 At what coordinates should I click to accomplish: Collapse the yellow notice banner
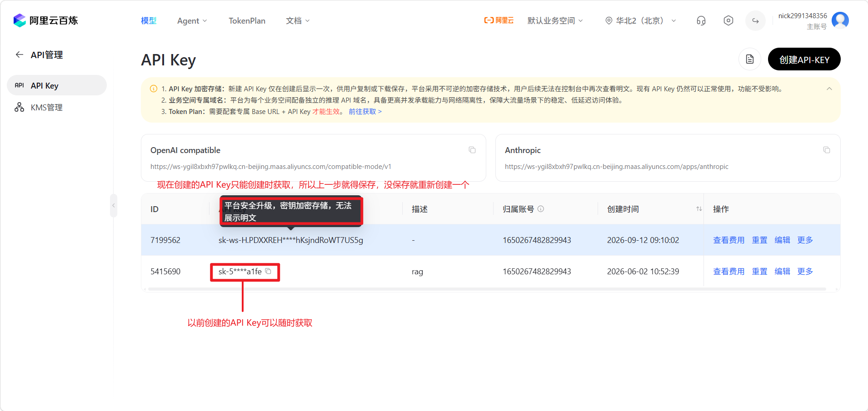[x=829, y=89]
